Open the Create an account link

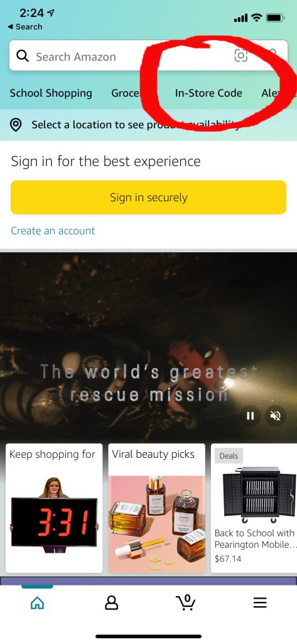(x=53, y=231)
